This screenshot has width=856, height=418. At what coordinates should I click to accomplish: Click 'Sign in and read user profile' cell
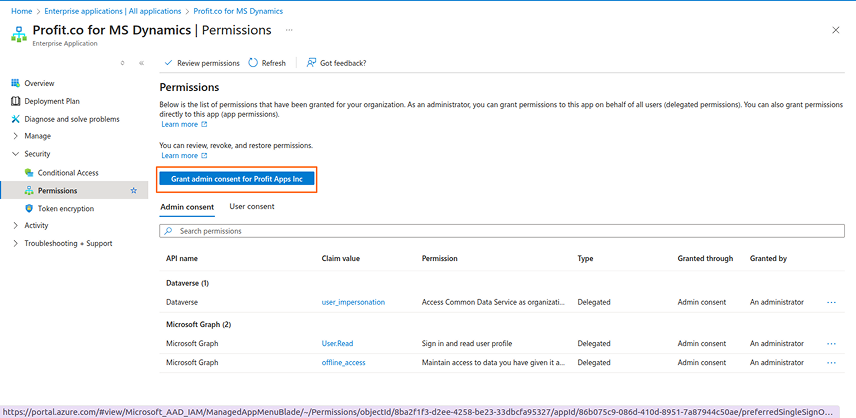point(467,344)
